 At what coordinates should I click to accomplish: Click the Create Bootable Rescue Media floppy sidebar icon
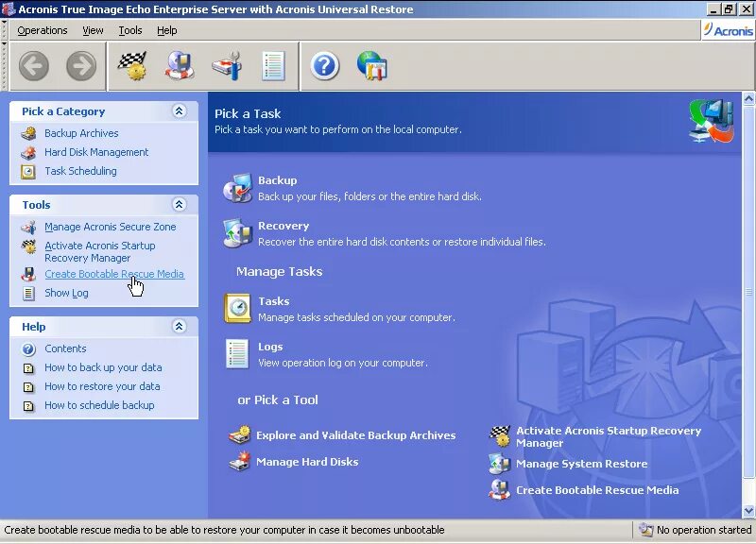pos(28,274)
